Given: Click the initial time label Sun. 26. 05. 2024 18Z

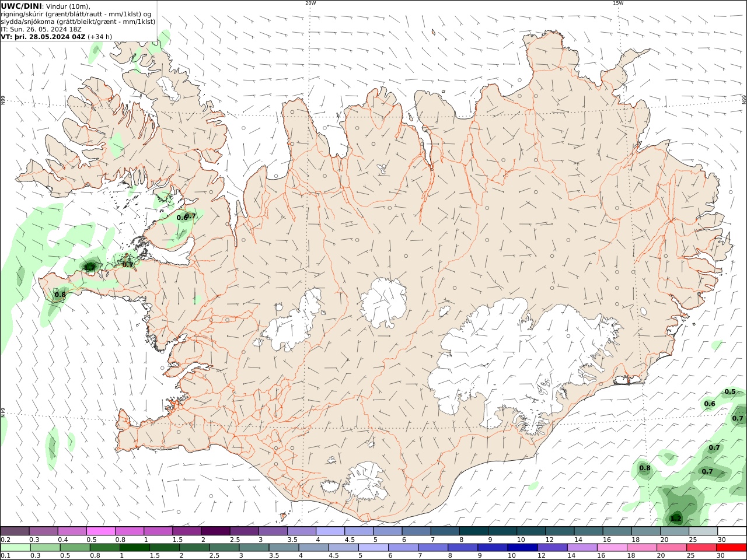Looking at the screenshot, I should coord(42,29).
